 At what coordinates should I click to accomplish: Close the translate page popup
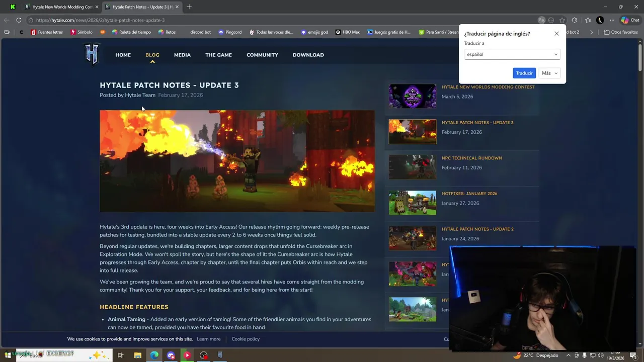(x=556, y=34)
